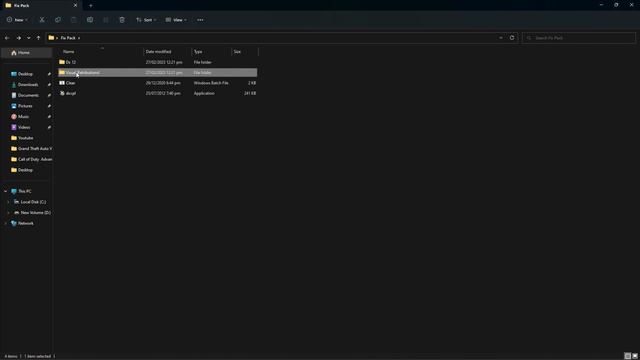
Task: Select the Dx 12 folder name
Action: [71, 62]
